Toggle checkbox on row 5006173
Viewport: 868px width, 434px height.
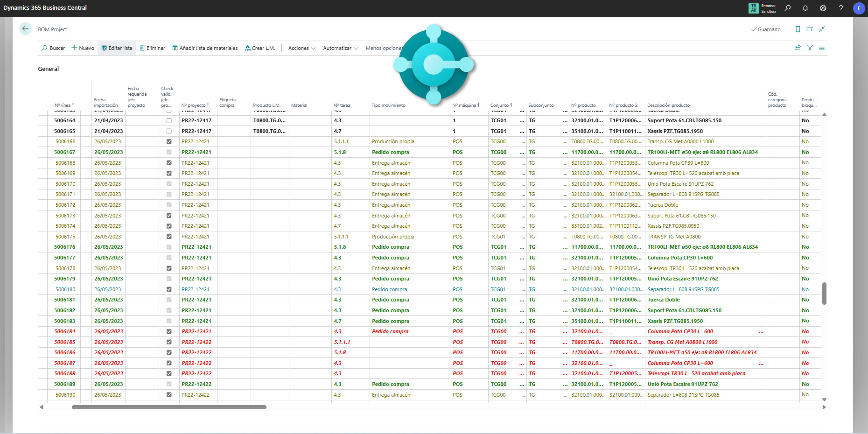tap(169, 216)
